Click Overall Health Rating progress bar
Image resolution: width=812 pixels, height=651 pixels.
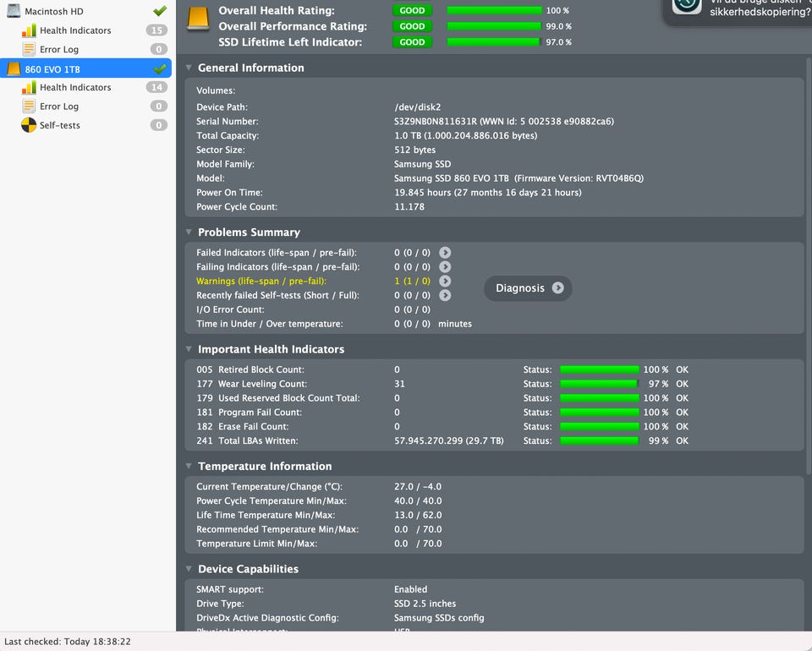(494, 10)
